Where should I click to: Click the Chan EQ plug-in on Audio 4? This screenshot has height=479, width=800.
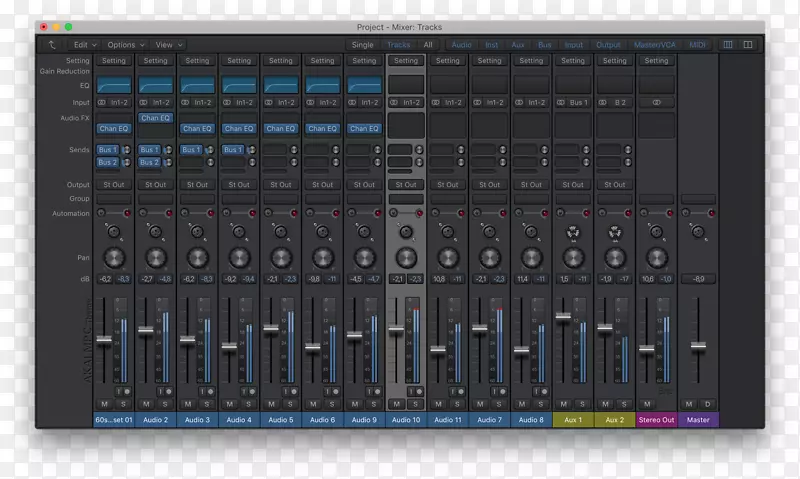coord(238,128)
